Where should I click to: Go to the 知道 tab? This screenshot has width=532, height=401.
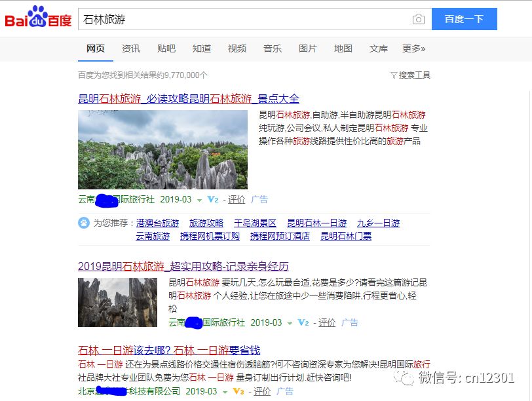pyautogui.click(x=202, y=48)
